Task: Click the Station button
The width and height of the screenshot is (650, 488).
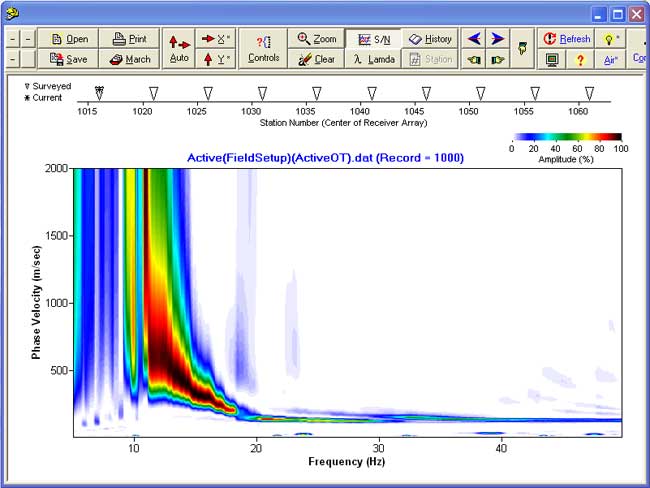Action: pyautogui.click(x=430, y=59)
